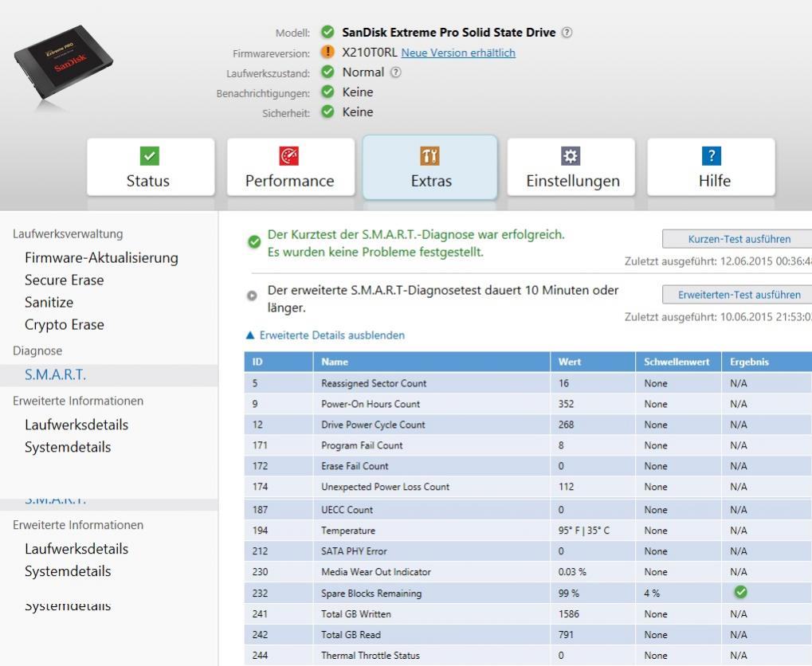Image resolution: width=812 pixels, height=666 pixels.
Task: Select the Extras tab
Action: click(430, 166)
